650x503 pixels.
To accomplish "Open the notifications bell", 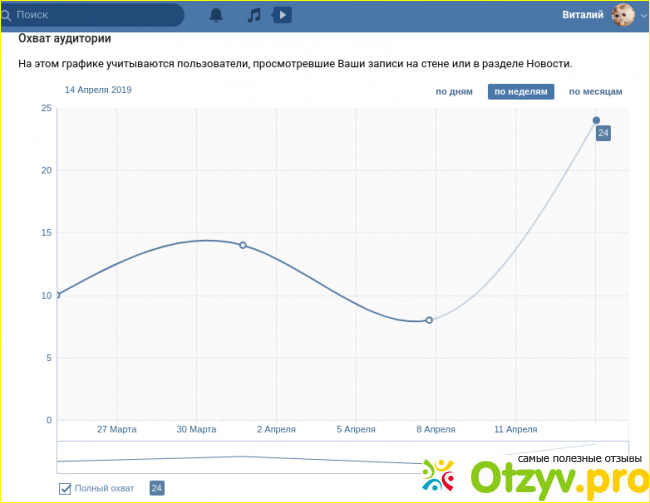I will [216, 15].
